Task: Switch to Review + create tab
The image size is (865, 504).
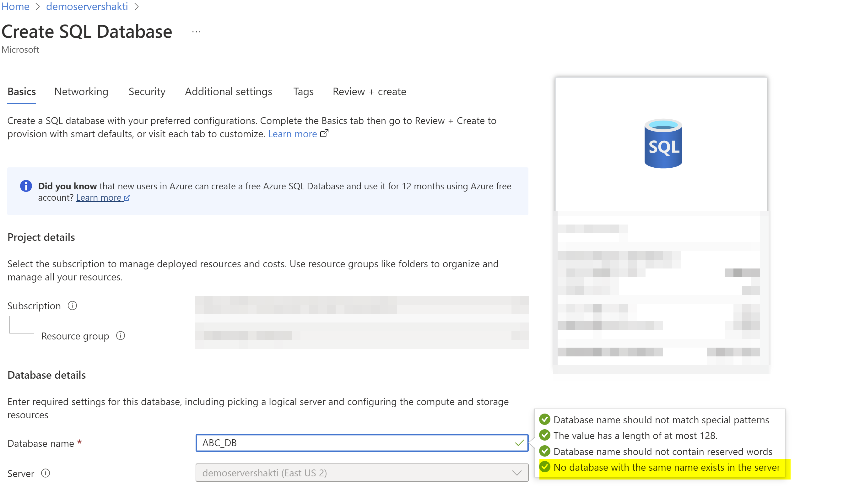Action: pyautogui.click(x=369, y=92)
